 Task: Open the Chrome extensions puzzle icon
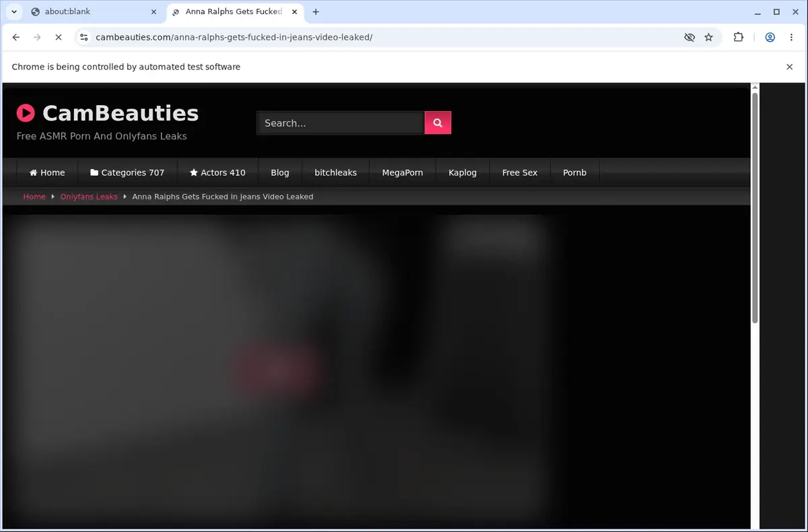click(x=739, y=37)
